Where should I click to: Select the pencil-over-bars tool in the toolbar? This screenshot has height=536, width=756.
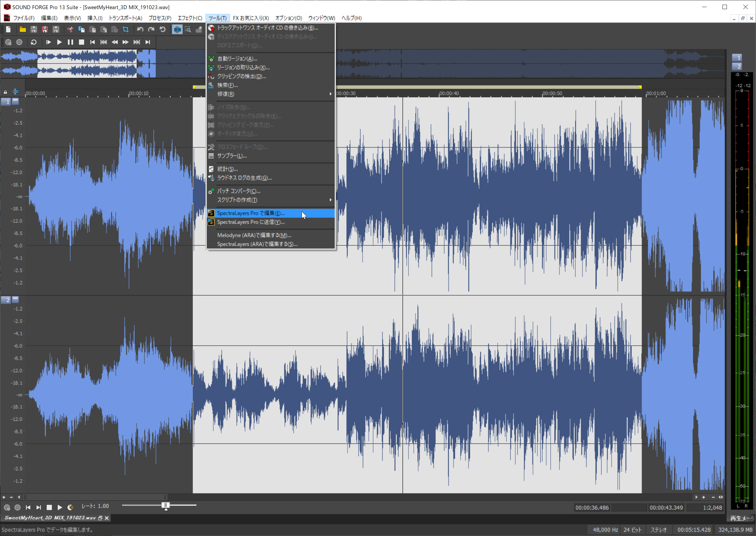(x=199, y=29)
